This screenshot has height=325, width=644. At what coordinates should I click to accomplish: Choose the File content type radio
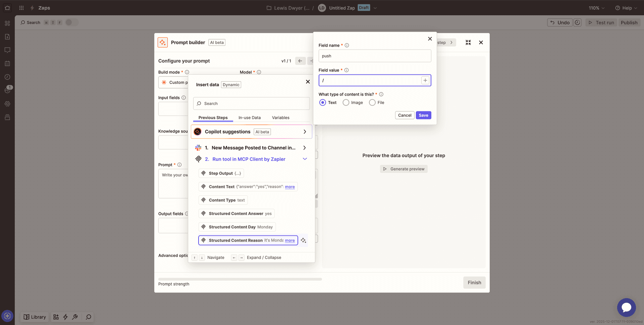[x=372, y=103]
